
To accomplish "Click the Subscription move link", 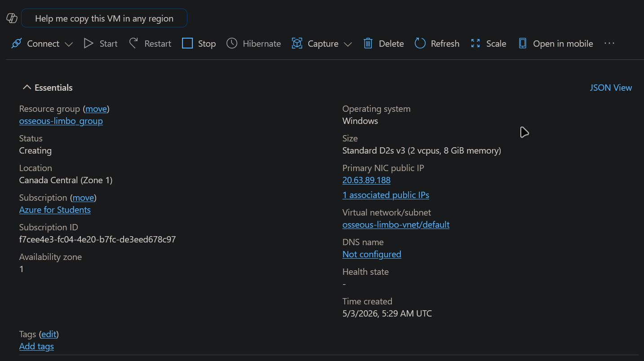I will click(83, 198).
